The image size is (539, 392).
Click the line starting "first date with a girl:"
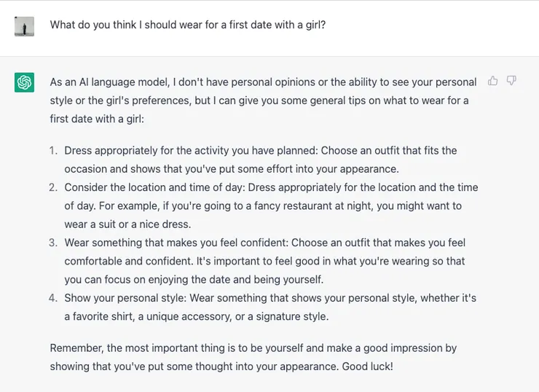(98, 118)
